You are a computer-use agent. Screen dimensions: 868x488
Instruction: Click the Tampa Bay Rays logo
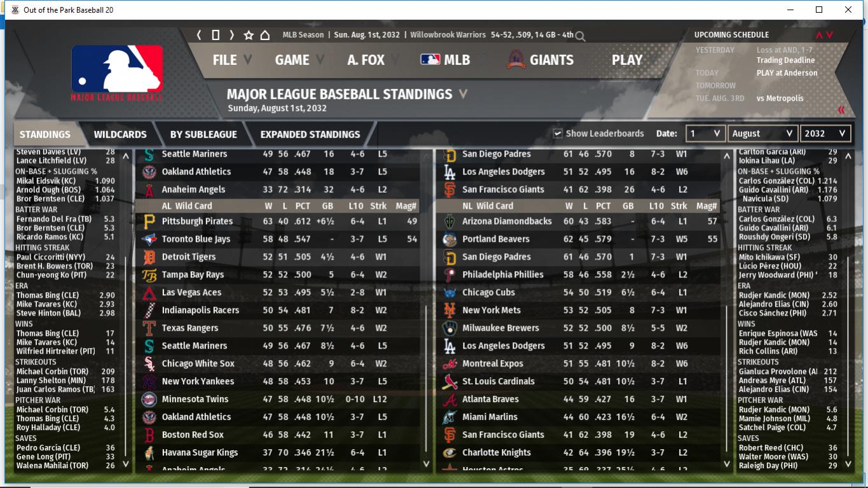(149, 275)
